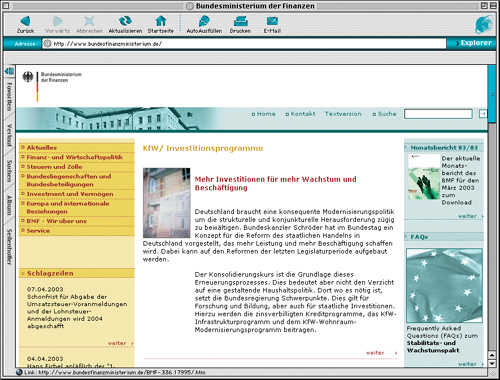500x380 pixels.
Task: Click the window zoom box in title bar
Action: point(484,6)
